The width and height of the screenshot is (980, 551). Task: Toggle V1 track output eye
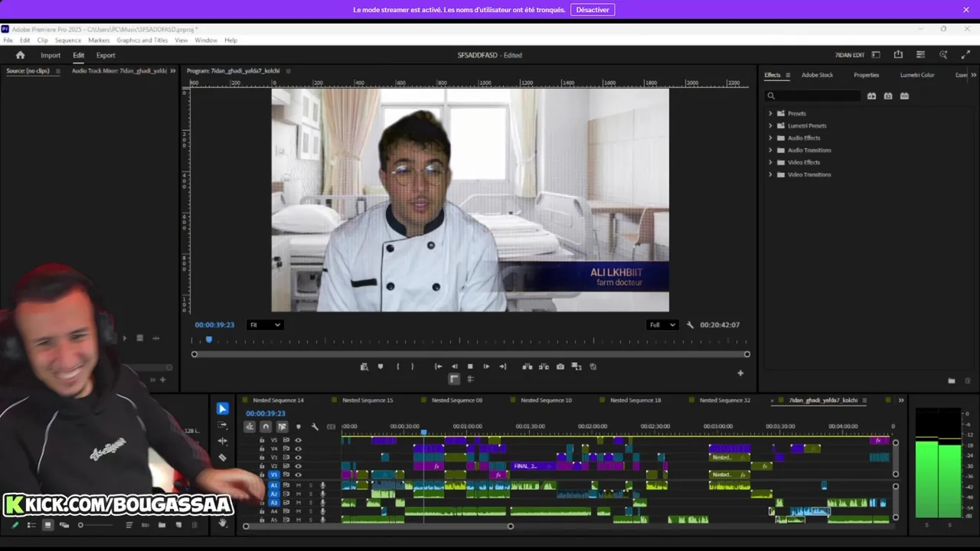click(299, 474)
